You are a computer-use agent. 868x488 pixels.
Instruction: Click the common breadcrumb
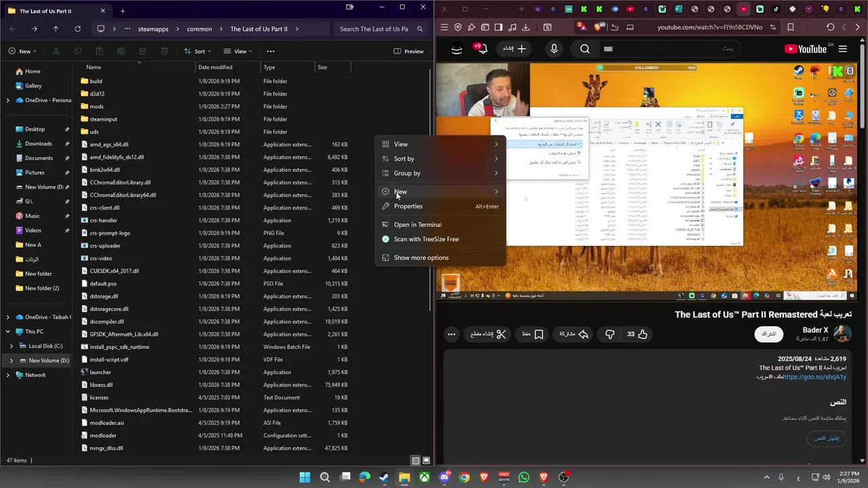[199, 29]
